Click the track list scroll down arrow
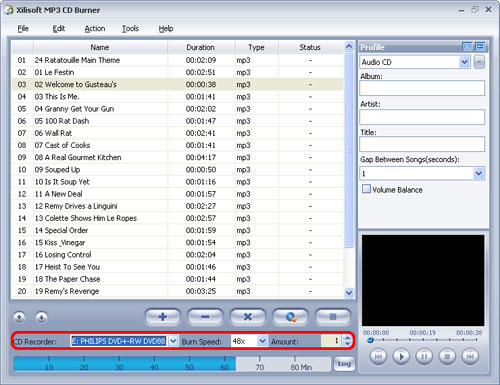Viewport: 500px width, 385px height. pyautogui.click(x=349, y=293)
